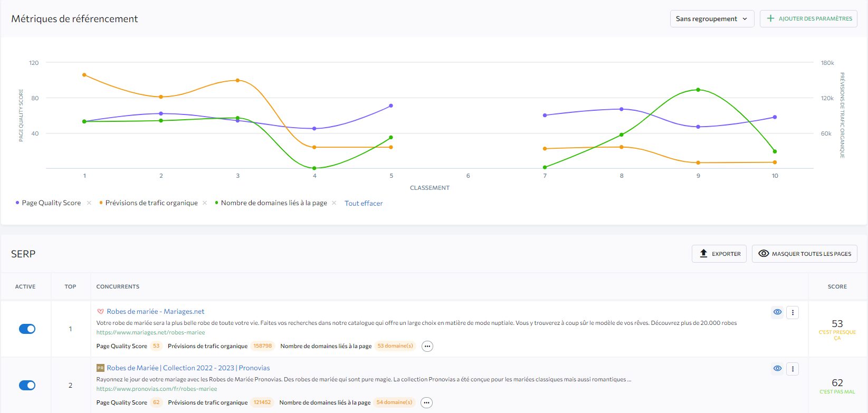The image size is (868, 413).
Task: Toggle Prévisions de trafic organique legend label
Action: coord(151,203)
